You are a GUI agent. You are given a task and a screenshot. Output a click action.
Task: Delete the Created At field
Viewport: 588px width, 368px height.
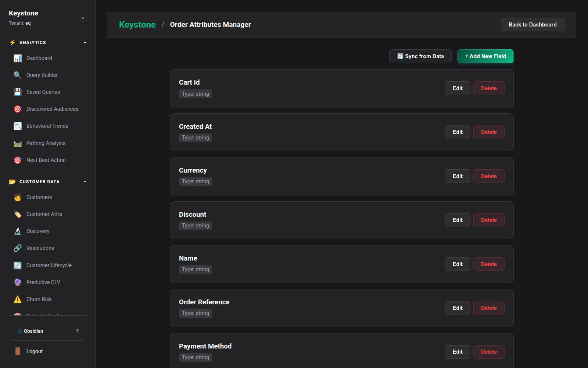[x=489, y=132]
